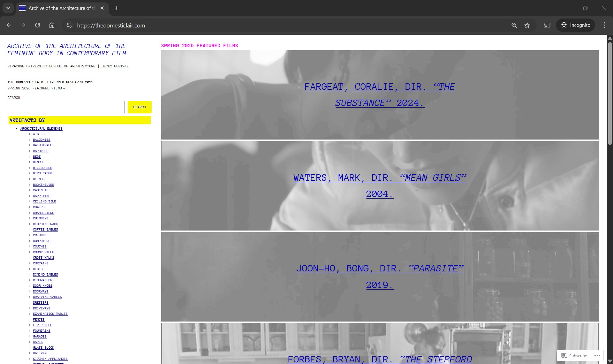Open the Chandeliers artifact link
613x364 pixels.
click(43, 213)
